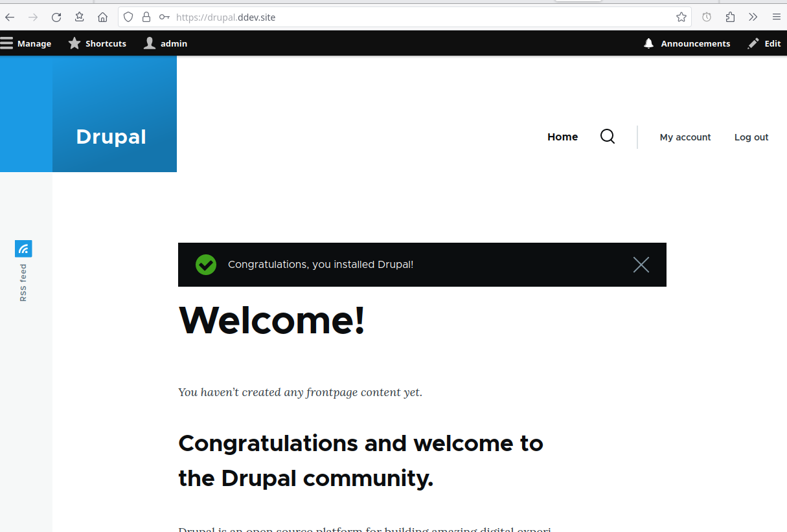Screen dimensions: 787x532
Task: Click the vertical RSS feed text
Action: point(23,282)
